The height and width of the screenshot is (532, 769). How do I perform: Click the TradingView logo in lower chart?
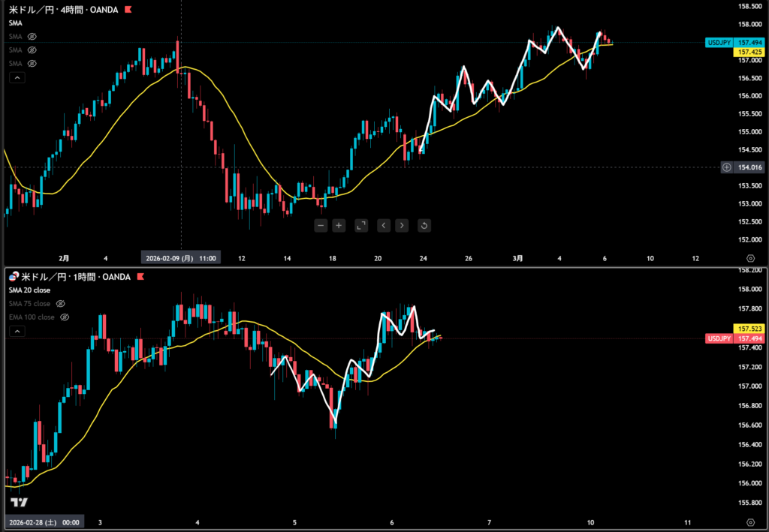coord(20,503)
